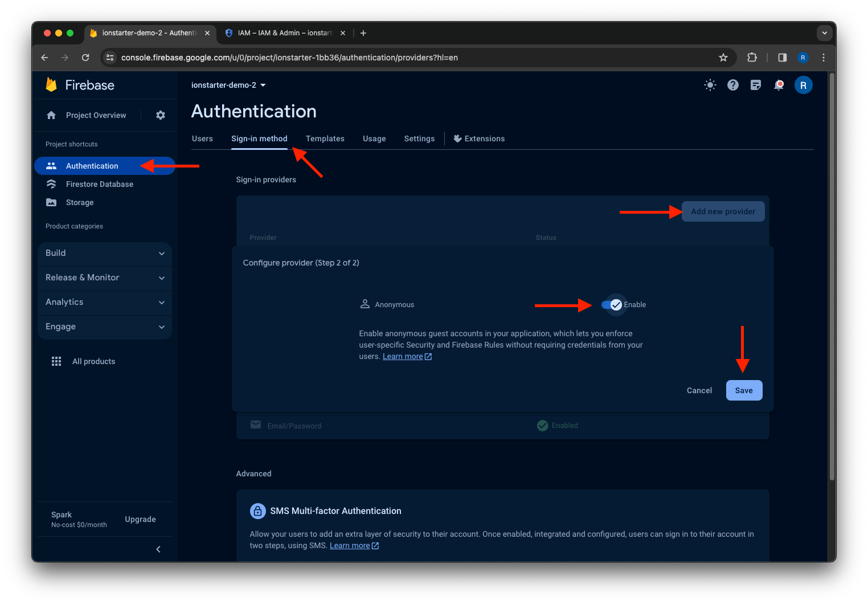
Task: Open notifications bell icon
Action: (779, 85)
